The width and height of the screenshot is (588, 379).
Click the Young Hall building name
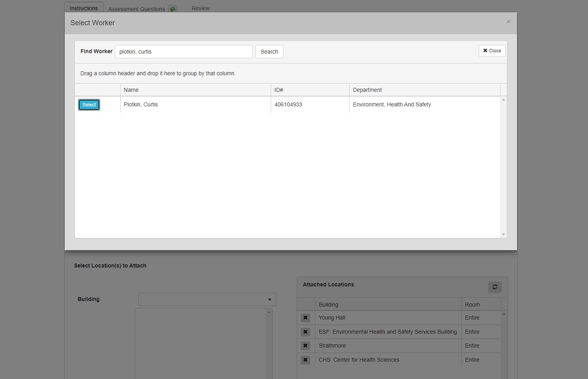coord(332,318)
